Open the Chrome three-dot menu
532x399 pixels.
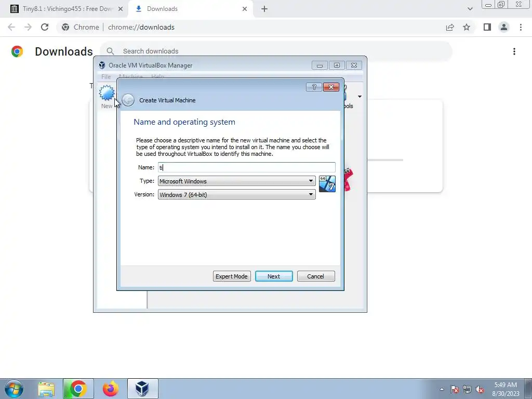point(521,27)
